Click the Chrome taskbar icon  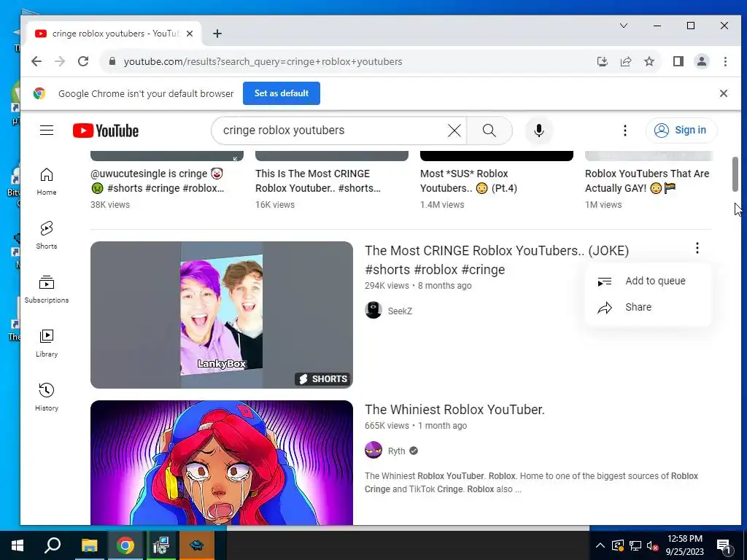click(x=125, y=545)
